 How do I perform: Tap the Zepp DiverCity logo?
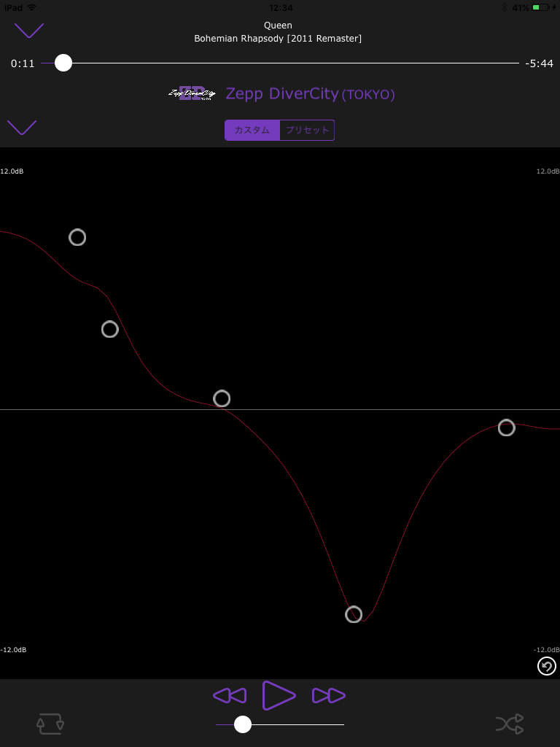tap(192, 93)
